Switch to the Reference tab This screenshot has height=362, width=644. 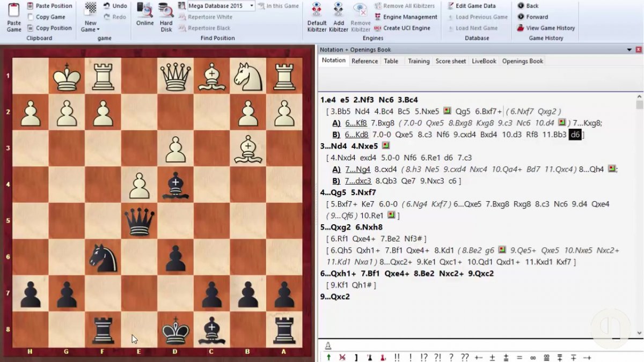click(365, 61)
